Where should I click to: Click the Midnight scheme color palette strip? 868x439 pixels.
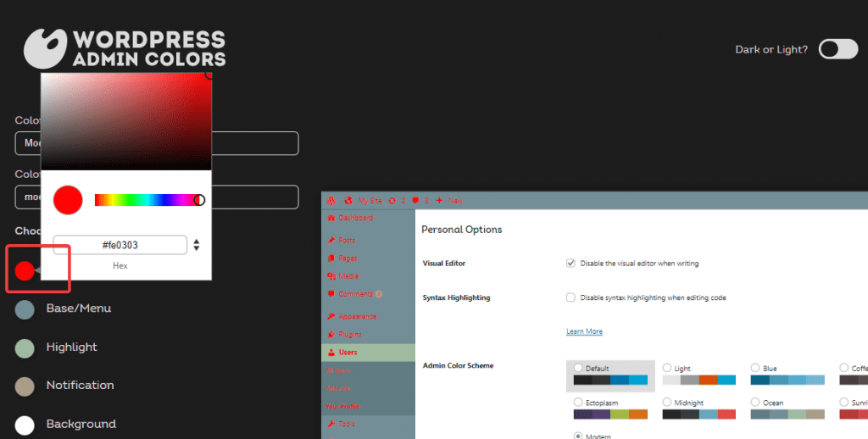(x=699, y=414)
